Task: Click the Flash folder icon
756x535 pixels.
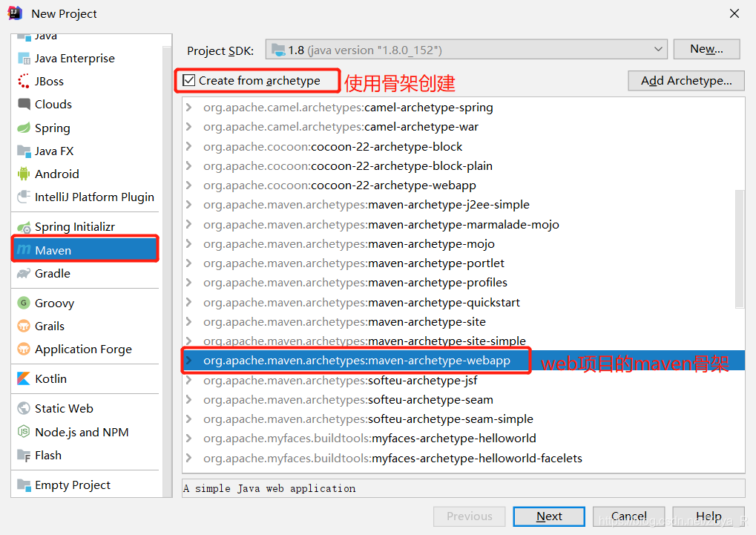Action: (24, 456)
